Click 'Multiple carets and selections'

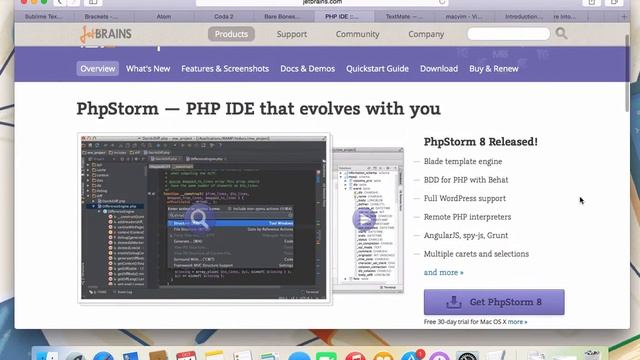point(476,254)
